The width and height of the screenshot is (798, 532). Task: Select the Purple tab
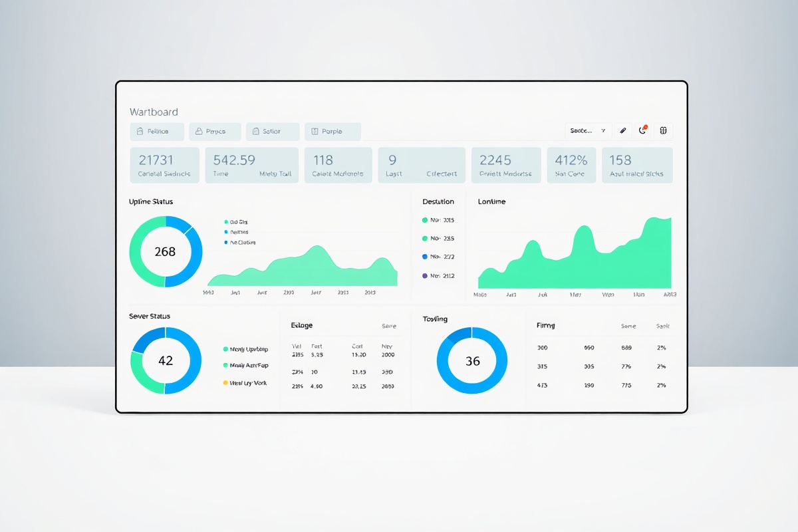click(x=332, y=132)
